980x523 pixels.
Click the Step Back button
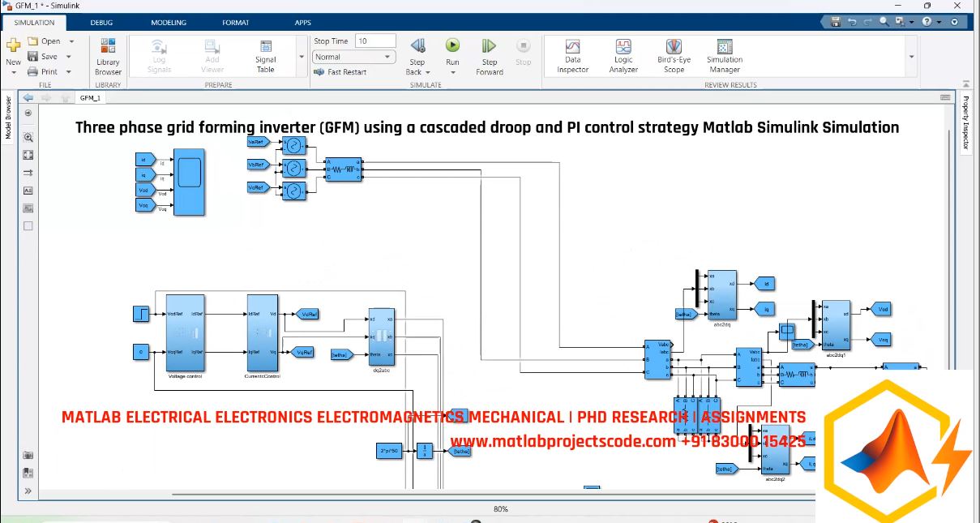pos(417,50)
